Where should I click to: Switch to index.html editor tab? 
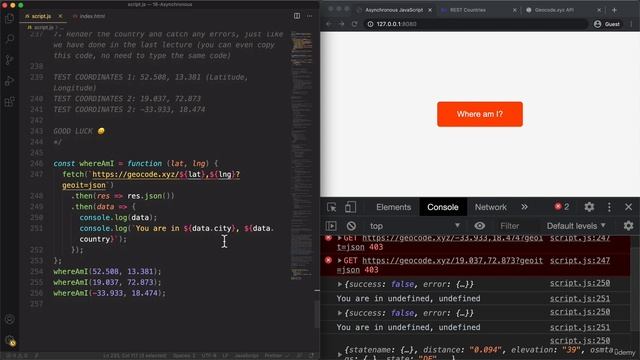pyautogui.click(x=92, y=16)
